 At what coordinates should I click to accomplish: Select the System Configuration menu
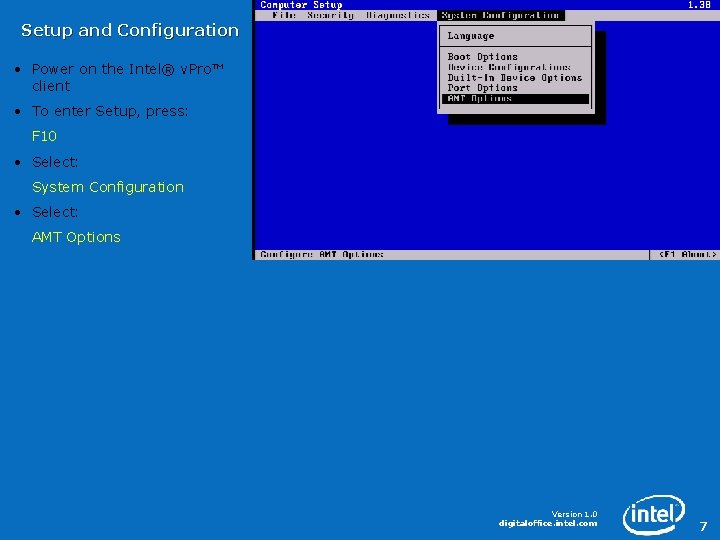click(x=500, y=15)
